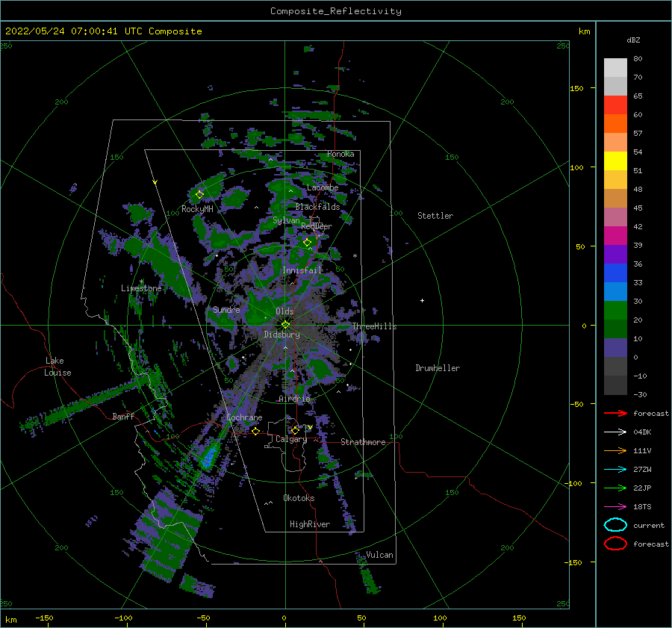Click the Innisfail city label
This screenshot has width=672, height=628.
point(302,270)
